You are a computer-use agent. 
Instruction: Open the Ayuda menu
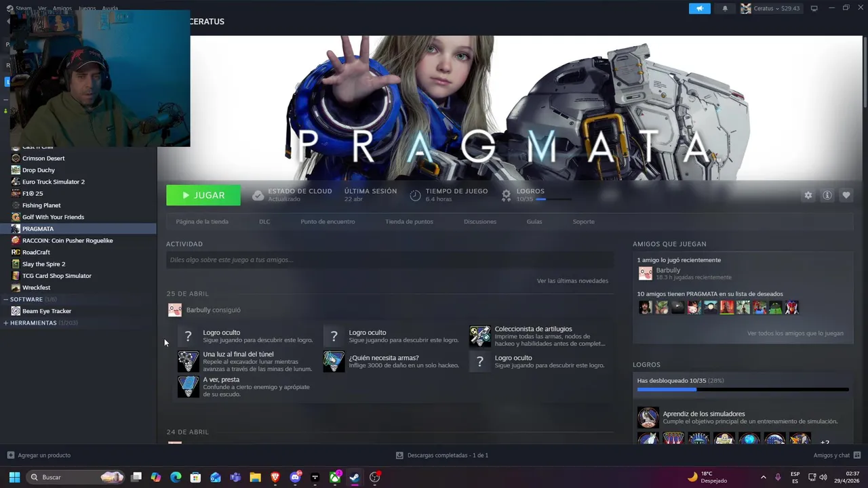pos(110,8)
